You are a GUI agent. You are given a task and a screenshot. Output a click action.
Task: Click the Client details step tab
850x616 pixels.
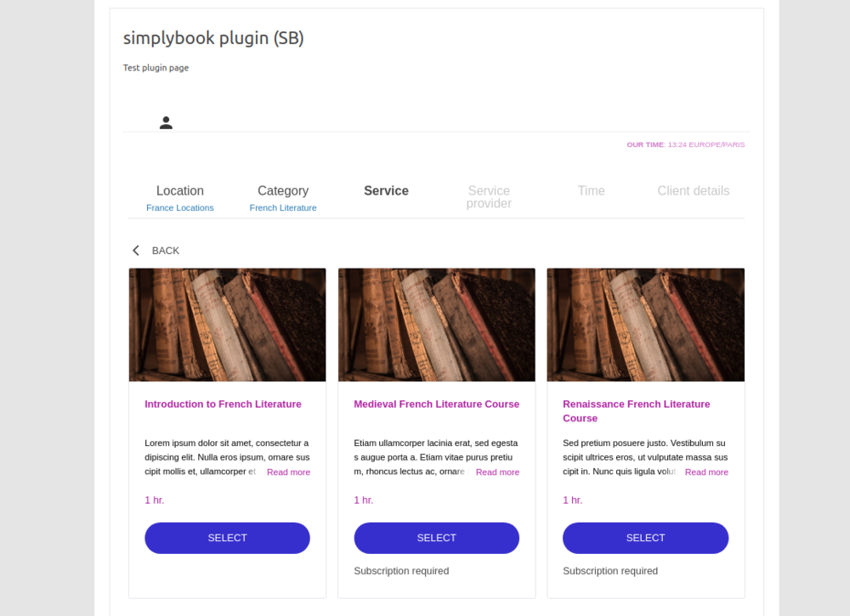click(694, 190)
